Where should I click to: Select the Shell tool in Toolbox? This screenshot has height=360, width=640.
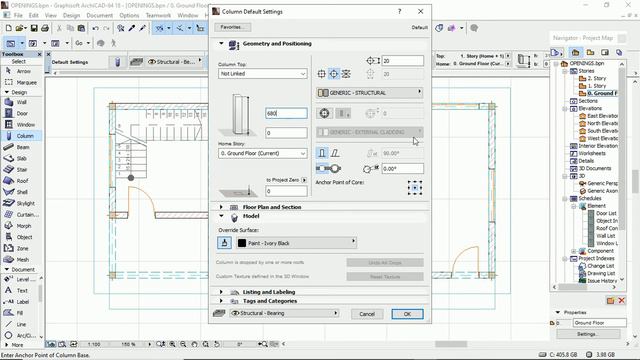tap(21, 192)
